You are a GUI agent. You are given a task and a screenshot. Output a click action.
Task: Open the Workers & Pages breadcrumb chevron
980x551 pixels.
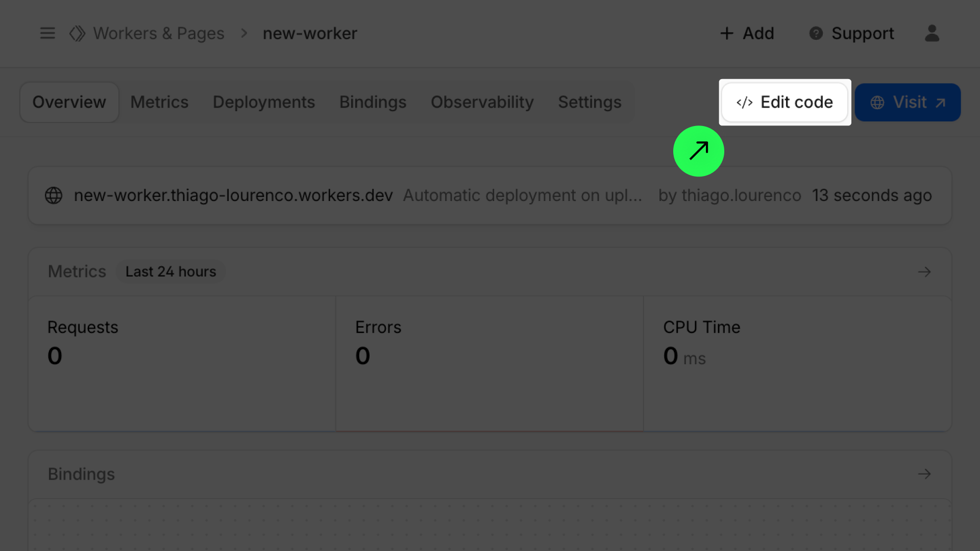(x=243, y=33)
